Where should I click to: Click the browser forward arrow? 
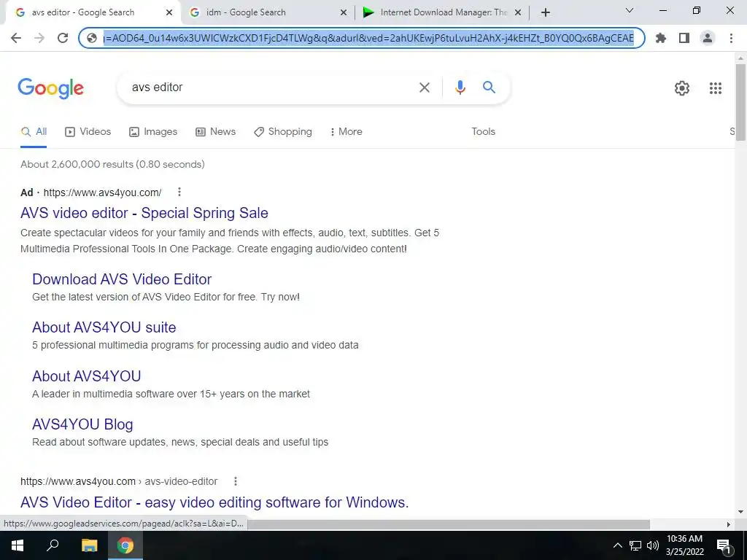pyautogui.click(x=39, y=38)
